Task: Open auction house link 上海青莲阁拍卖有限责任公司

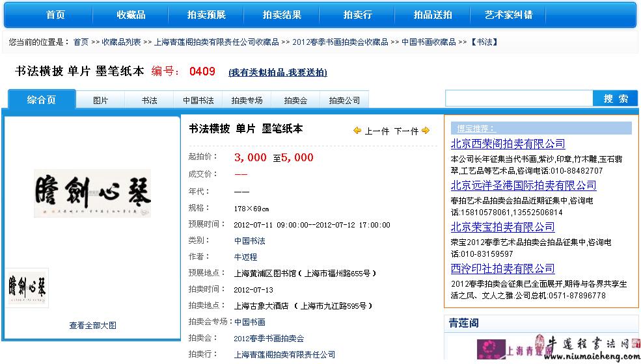Action: click(284, 355)
